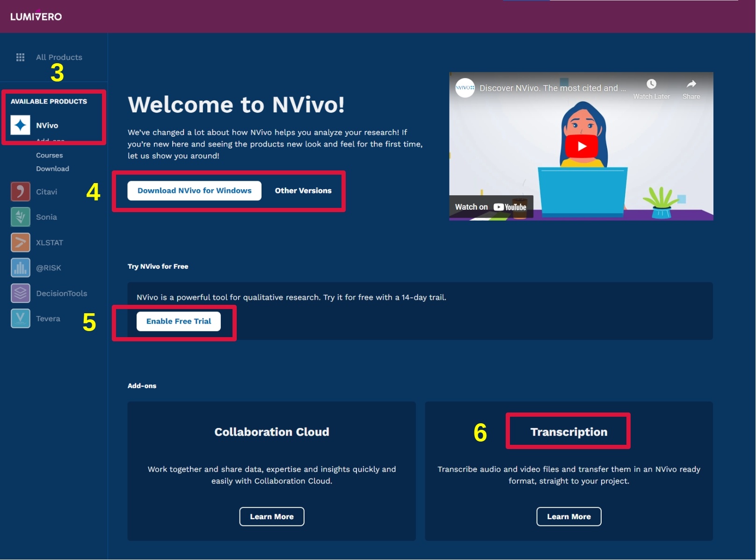Open the All Products grid icon

20,57
